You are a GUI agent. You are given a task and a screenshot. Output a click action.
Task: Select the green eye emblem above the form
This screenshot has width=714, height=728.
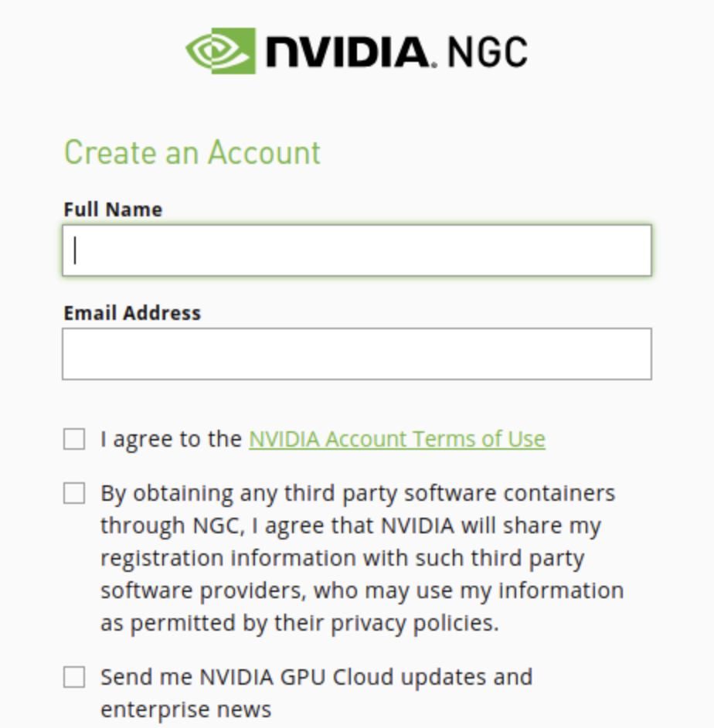tap(219, 50)
